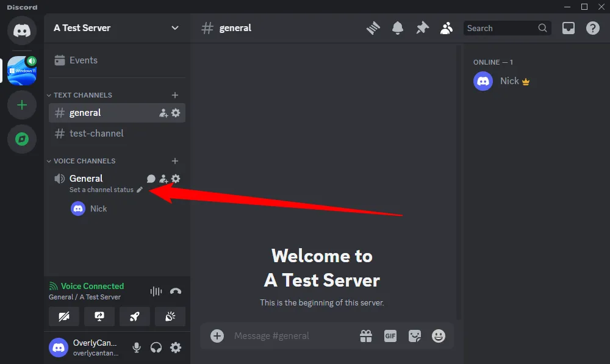Open the inbox
Screen dimensions: 610x364
coord(569,28)
